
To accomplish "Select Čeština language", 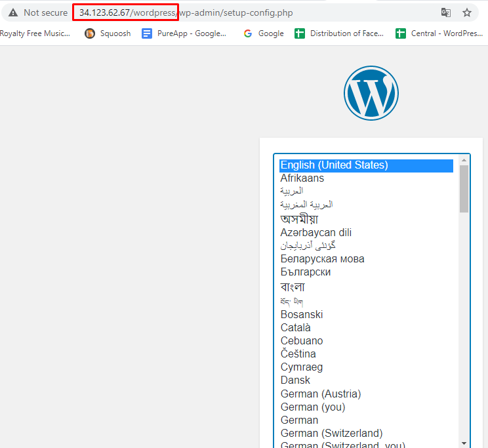I will coord(366,354).
